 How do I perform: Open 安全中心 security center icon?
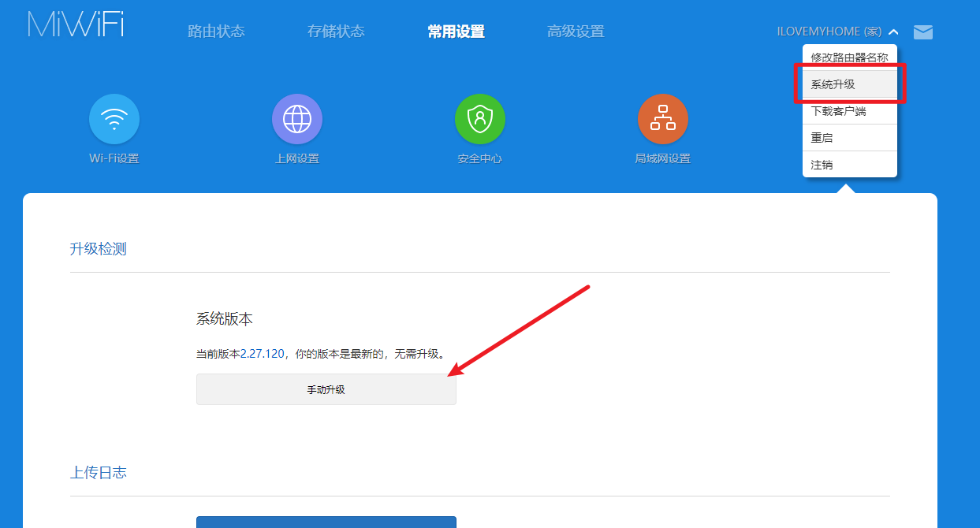[480, 118]
